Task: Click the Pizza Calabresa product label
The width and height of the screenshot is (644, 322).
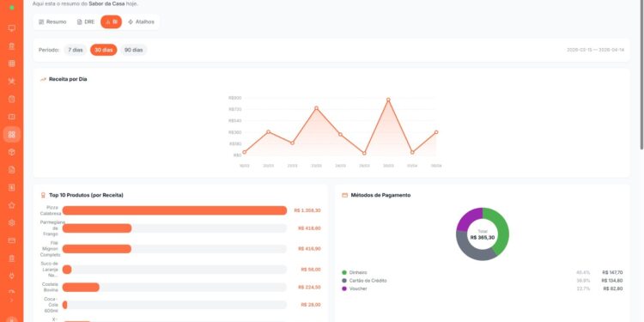Action: pyautogui.click(x=51, y=210)
